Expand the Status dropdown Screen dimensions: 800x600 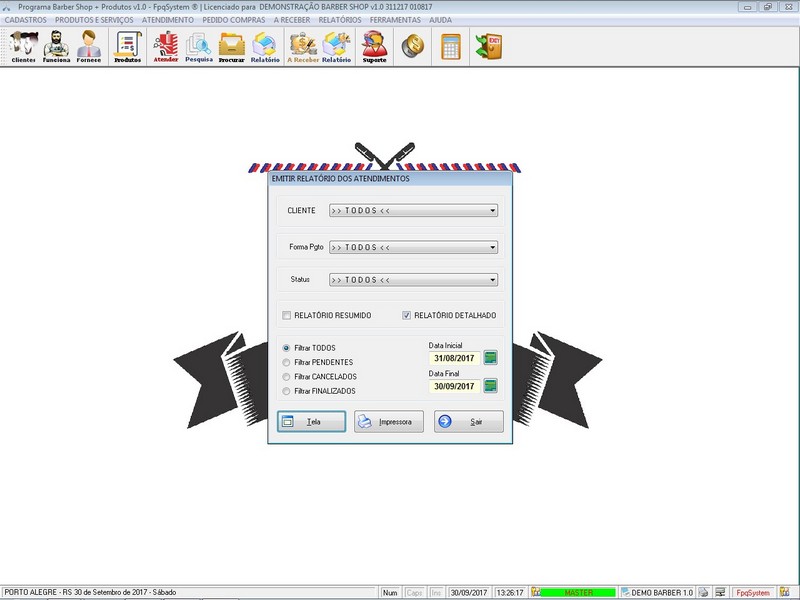click(492, 280)
